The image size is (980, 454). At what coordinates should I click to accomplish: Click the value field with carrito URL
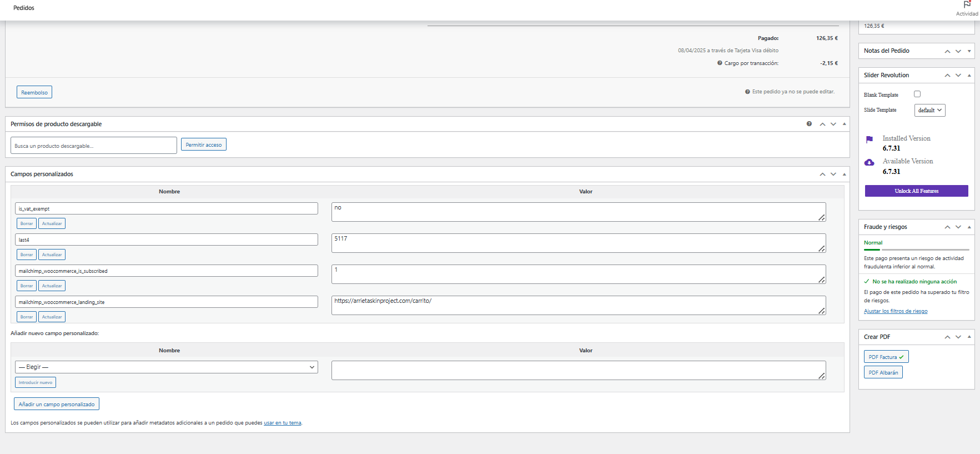pos(579,305)
